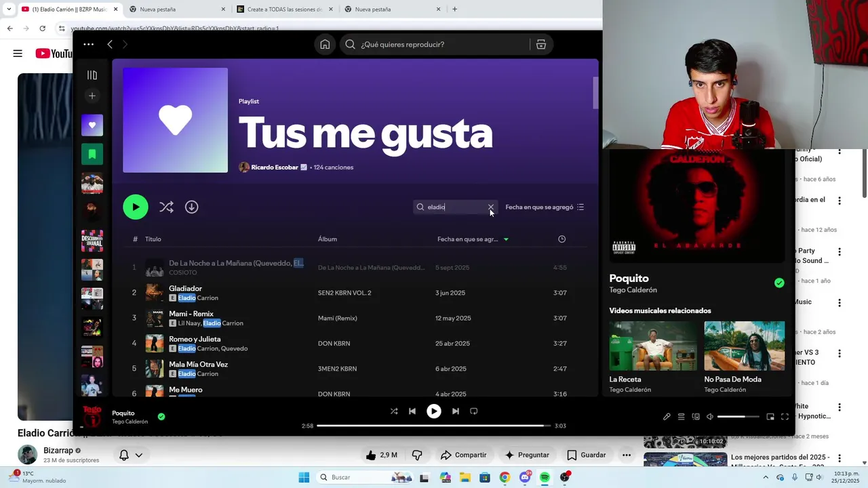Viewport: 868px width, 488px height.
Task: Open the lyrics microphone icon in player bar
Action: [667, 417]
